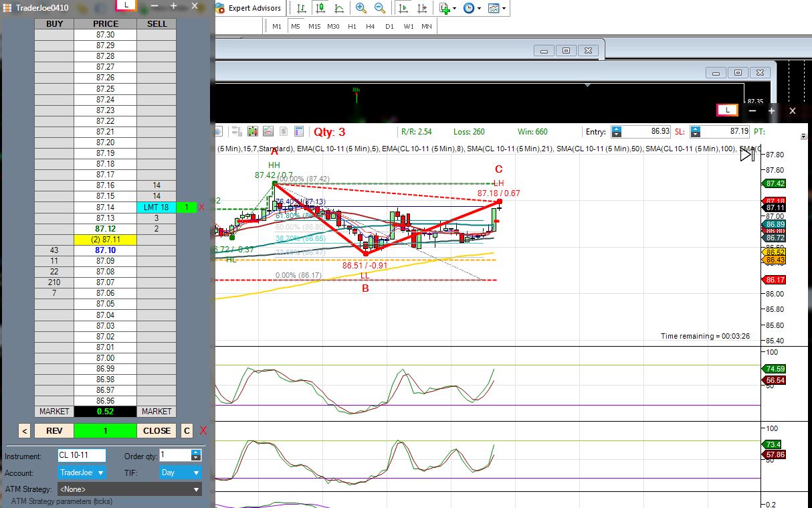The width and height of the screenshot is (812, 508).
Task: Click the Expert Advisors toolbar button
Action: point(249,8)
